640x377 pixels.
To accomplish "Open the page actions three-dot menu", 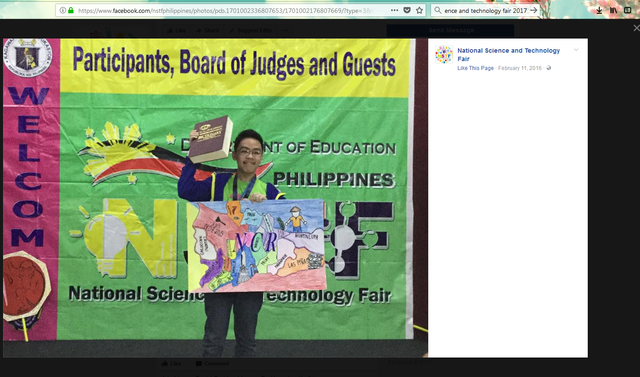I will point(394,11).
